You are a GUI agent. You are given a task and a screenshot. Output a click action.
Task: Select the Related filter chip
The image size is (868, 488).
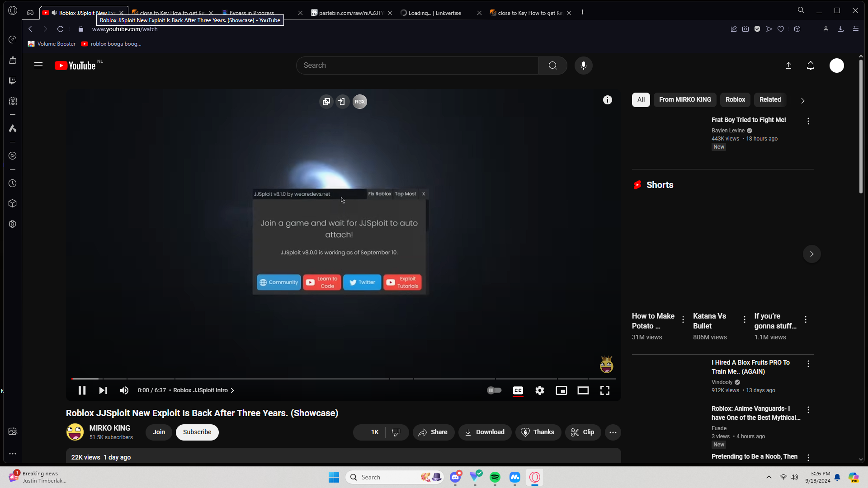click(770, 100)
